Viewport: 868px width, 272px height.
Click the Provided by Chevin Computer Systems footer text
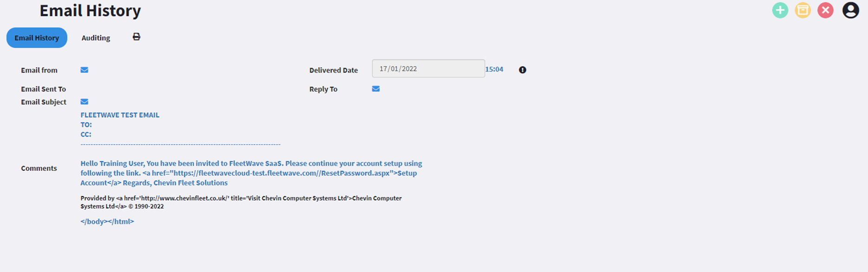(241, 202)
